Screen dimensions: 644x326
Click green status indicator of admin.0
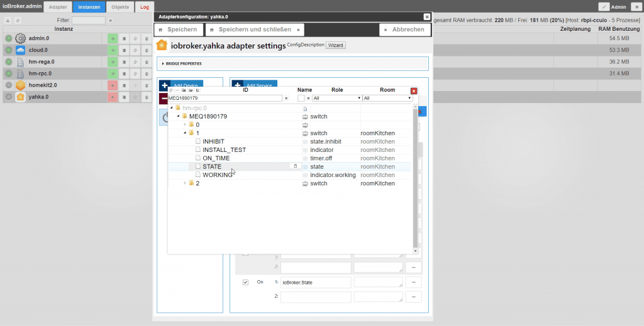[x=9, y=38]
